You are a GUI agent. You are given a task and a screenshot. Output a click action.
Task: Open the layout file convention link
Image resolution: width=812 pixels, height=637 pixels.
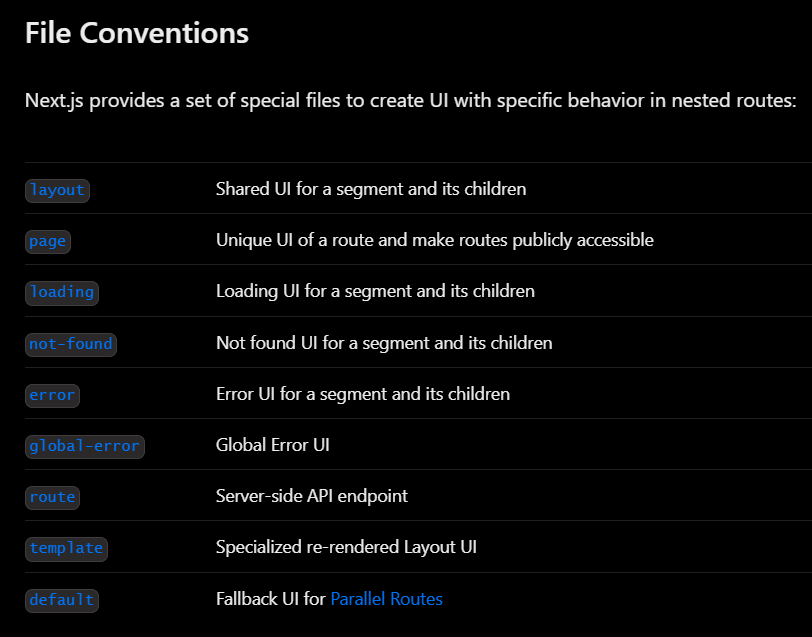point(57,190)
